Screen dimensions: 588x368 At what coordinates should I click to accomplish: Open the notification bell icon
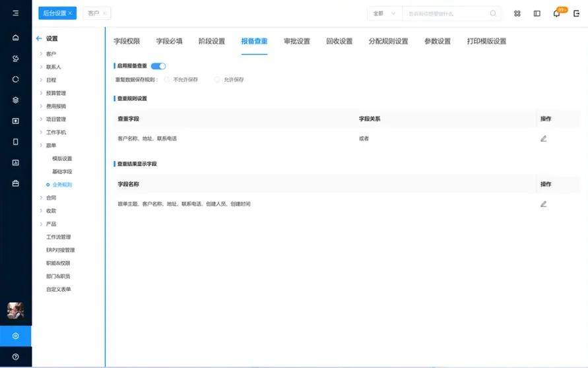tap(556, 13)
